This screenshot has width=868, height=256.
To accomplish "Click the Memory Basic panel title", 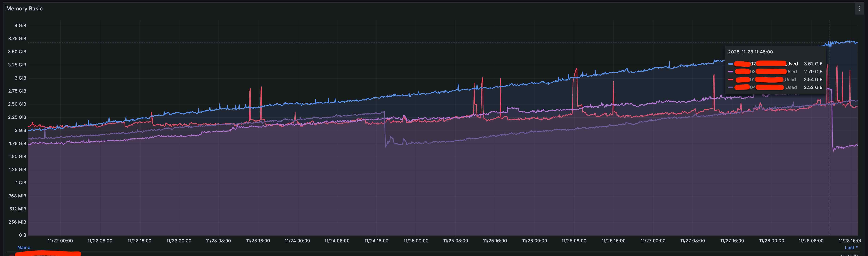I will tap(24, 8).
